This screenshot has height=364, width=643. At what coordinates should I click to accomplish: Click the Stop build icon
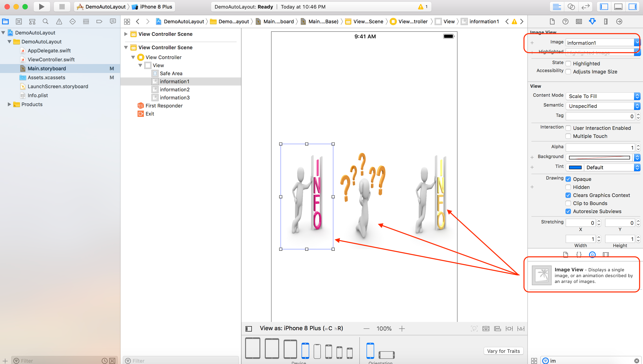click(62, 7)
